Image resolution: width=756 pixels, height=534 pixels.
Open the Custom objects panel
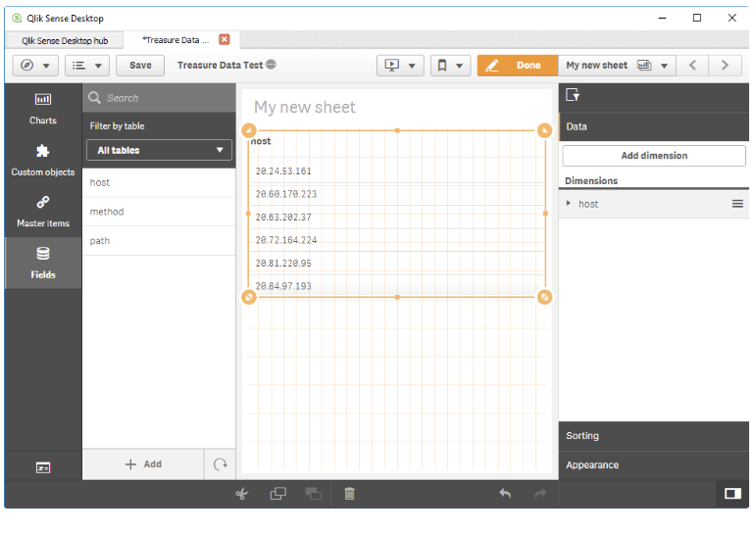coord(43,160)
